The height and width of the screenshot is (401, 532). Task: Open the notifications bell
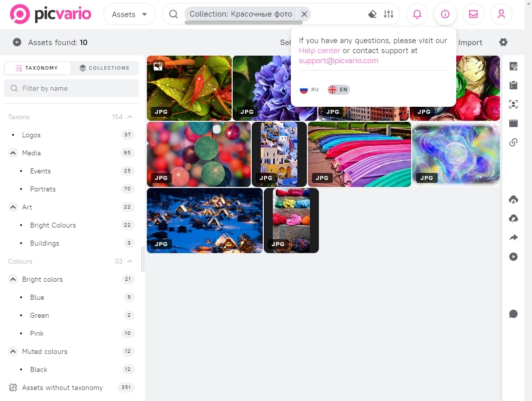point(417,14)
